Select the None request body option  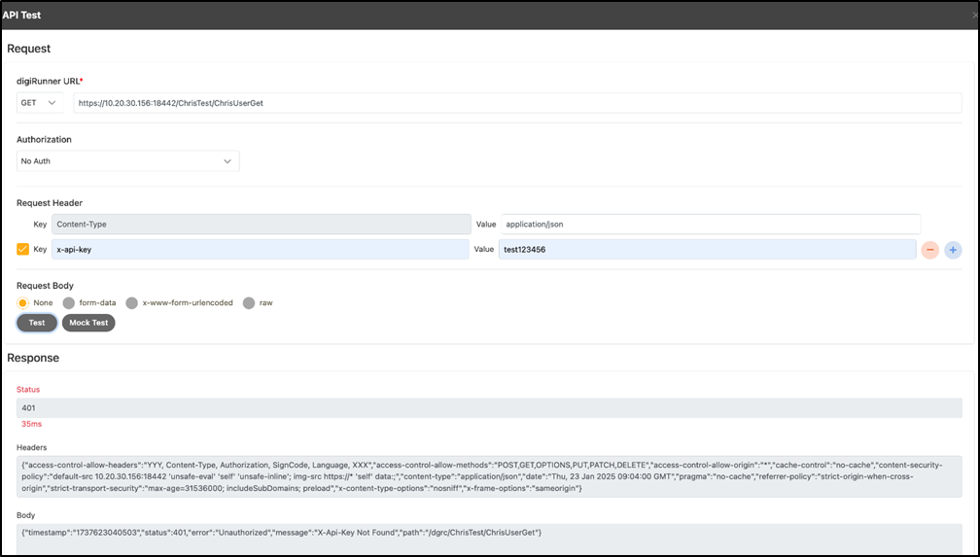point(23,302)
